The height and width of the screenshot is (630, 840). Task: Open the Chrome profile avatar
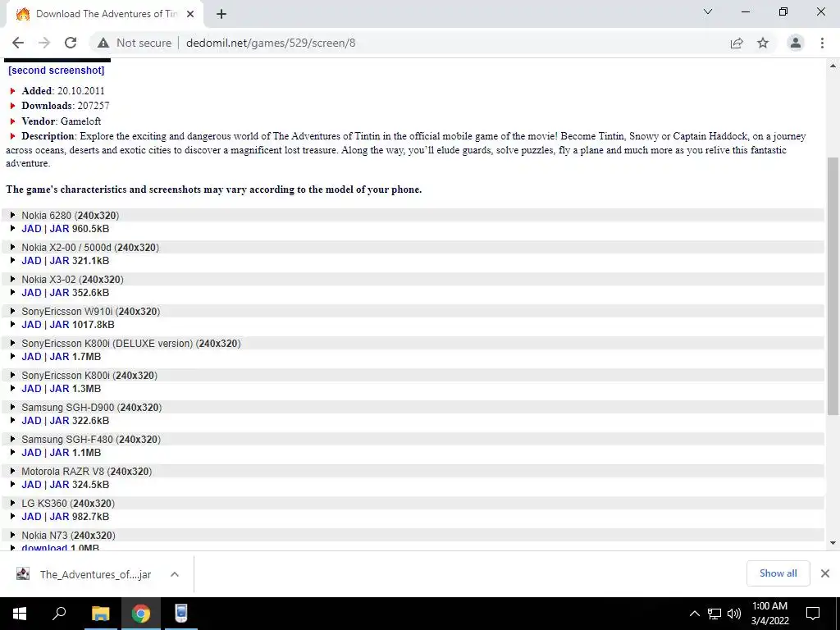tap(796, 43)
